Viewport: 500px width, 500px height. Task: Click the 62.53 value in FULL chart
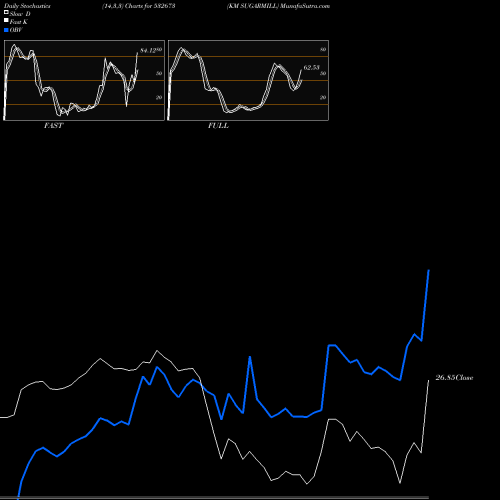(311, 67)
